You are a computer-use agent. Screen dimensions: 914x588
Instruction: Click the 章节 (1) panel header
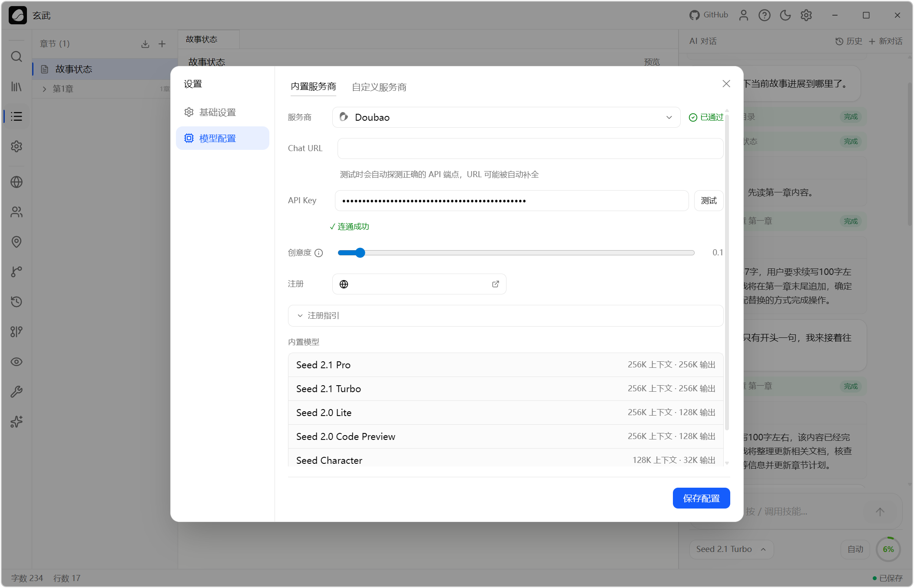(x=55, y=44)
